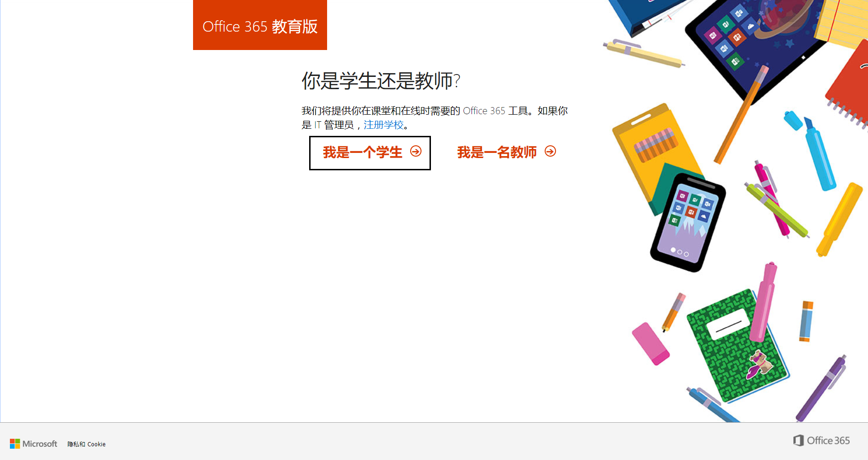Open the 注册学校 link
This screenshot has height=460, width=868.
(x=384, y=125)
